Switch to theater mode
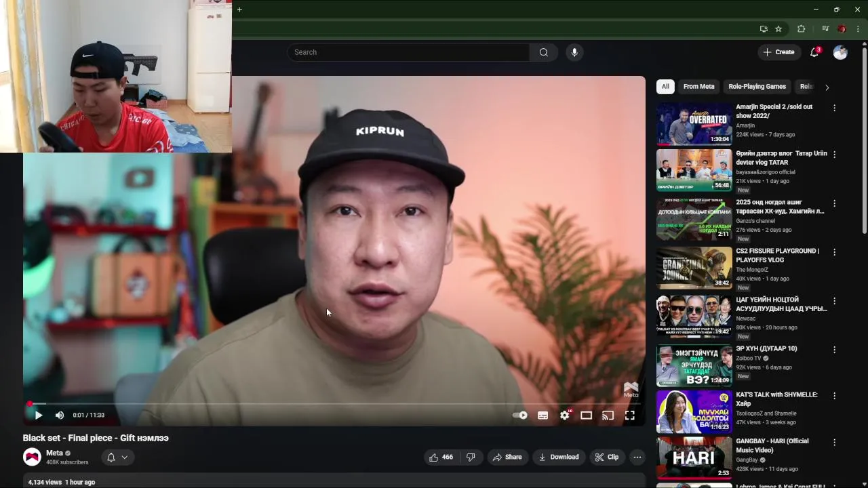The width and height of the screenshot is (868, 488). coord(587,415)
